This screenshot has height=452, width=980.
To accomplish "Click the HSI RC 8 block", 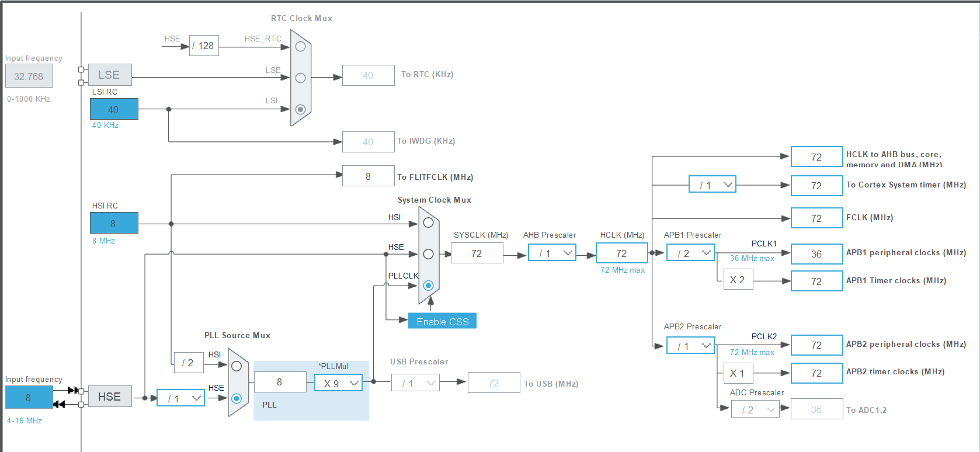I will click(x=114, y=223).
